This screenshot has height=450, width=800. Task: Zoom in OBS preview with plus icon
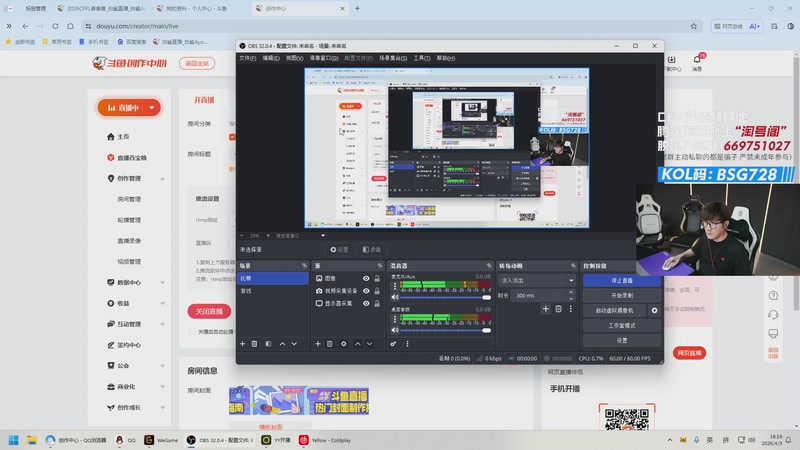tap(268, 236)
